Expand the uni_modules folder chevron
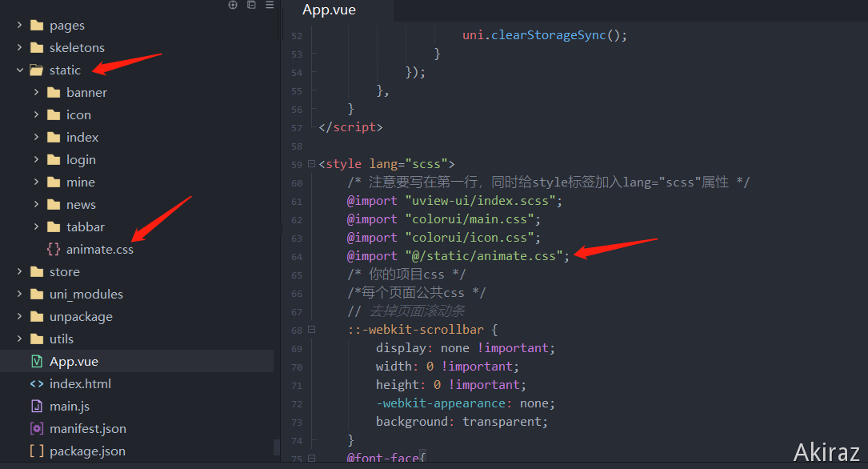868x469 pixels. [19, 295]
